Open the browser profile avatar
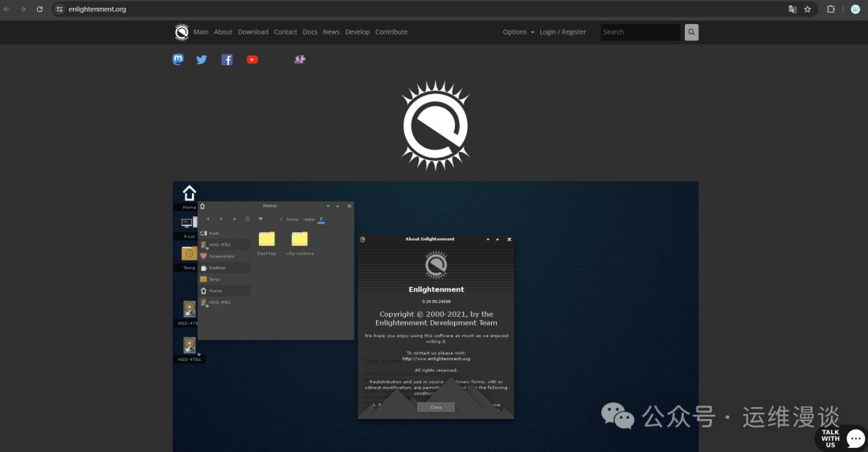This screenshot has height=452, width=868. pos(855,10)
